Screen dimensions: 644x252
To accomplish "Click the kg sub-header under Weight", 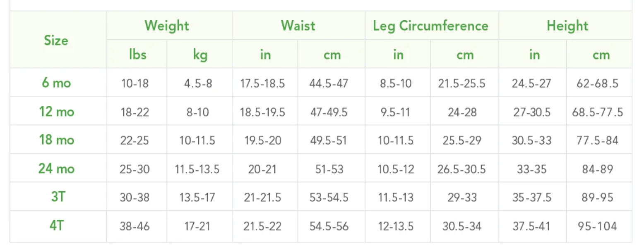I will [200, 55].
